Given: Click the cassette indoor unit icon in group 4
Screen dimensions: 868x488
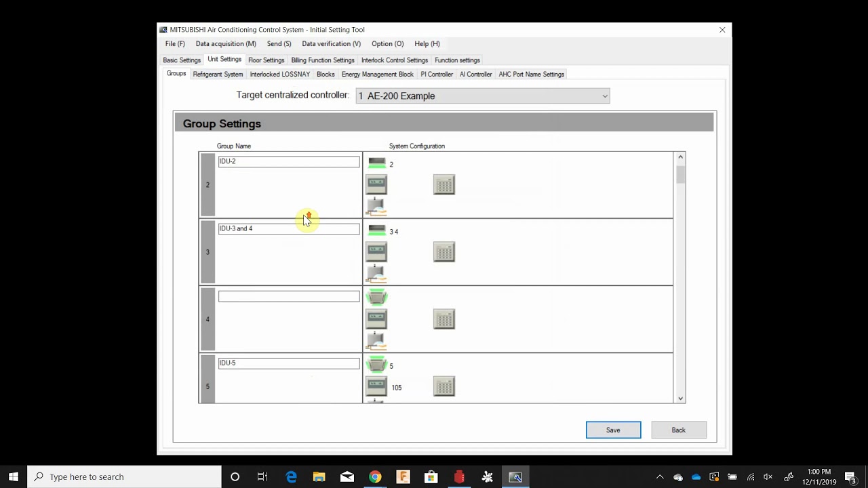Looking at the screenshot, I should pos(377,297).
